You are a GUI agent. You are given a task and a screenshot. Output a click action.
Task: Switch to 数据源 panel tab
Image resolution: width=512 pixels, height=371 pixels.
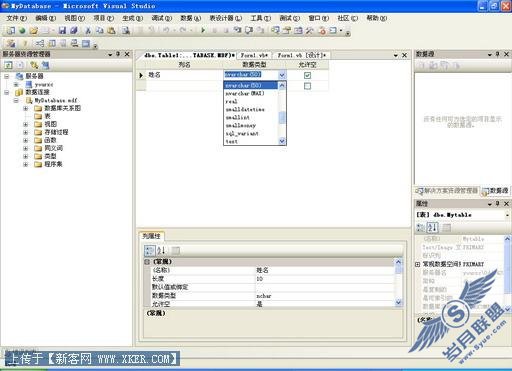pyautogui.click(x=495, y=191)
